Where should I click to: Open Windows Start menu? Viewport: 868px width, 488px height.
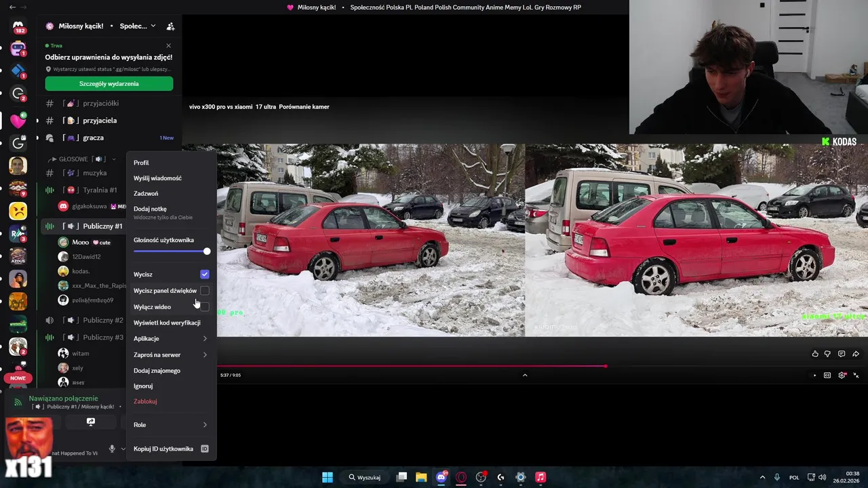[x=328, y=477]
